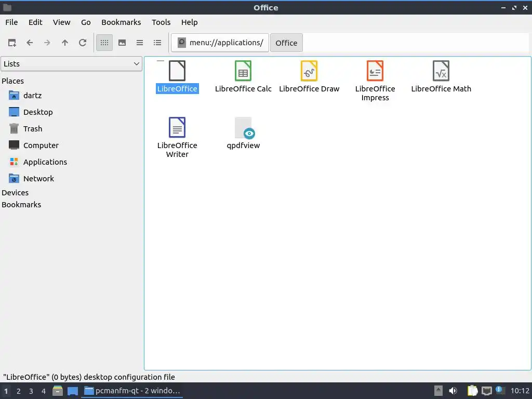The height and width of the screenshot is (399, 532).
Task: Select the LibreOffice Calc icon
Action: coord(243,71)
